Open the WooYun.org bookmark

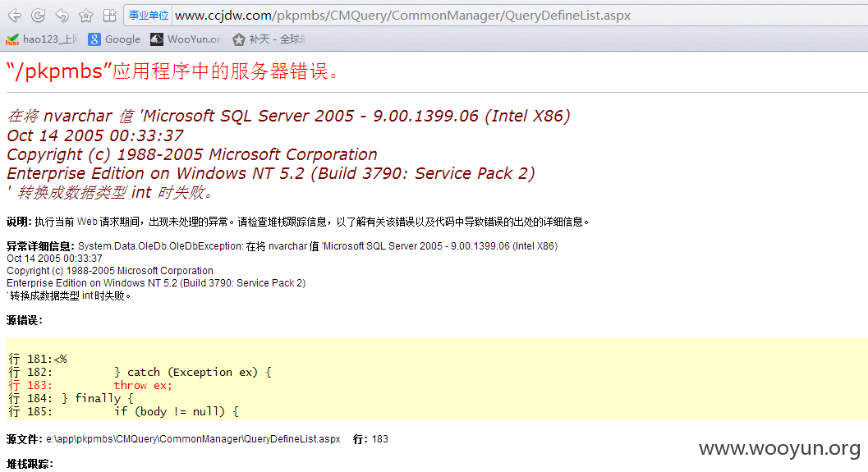pyautogui.click(x=186, y=39)
